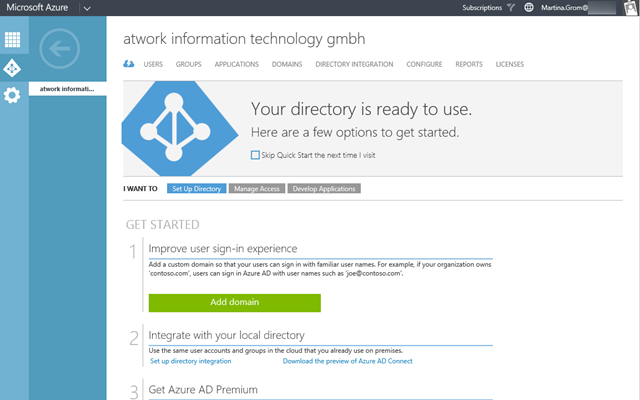Open the USERS tab
The height and width of the screenshot is (400, 640).
click(153, 64)
